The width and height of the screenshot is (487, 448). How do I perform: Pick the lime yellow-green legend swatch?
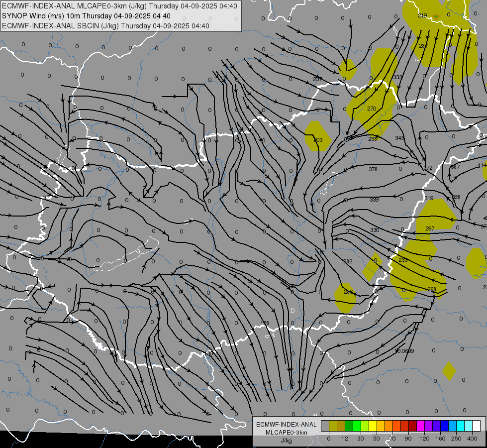pyautogui.click(x=365, y=426)
